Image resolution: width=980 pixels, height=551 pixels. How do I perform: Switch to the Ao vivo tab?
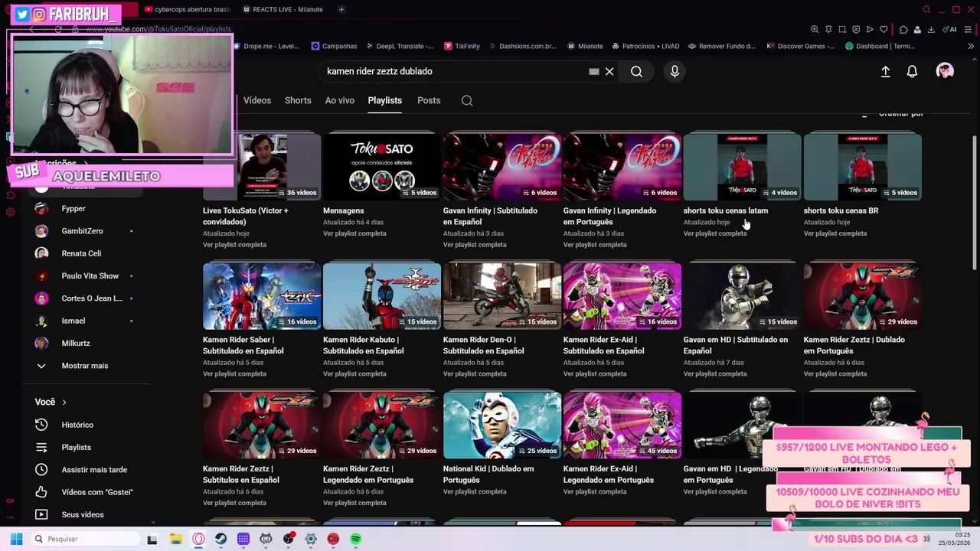[339, 100]
